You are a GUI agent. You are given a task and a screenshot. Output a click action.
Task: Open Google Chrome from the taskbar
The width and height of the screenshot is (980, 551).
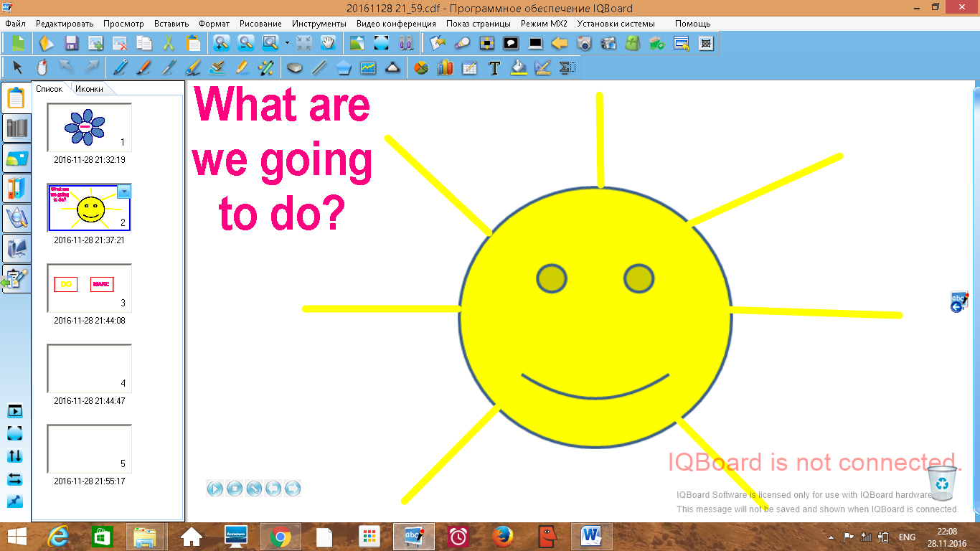pos(280,536)
